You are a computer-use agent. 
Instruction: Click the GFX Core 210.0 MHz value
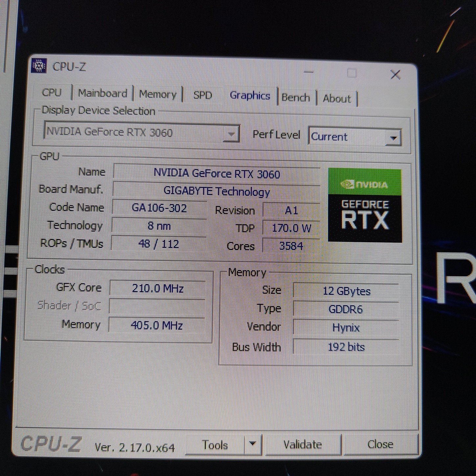point(157,289)
